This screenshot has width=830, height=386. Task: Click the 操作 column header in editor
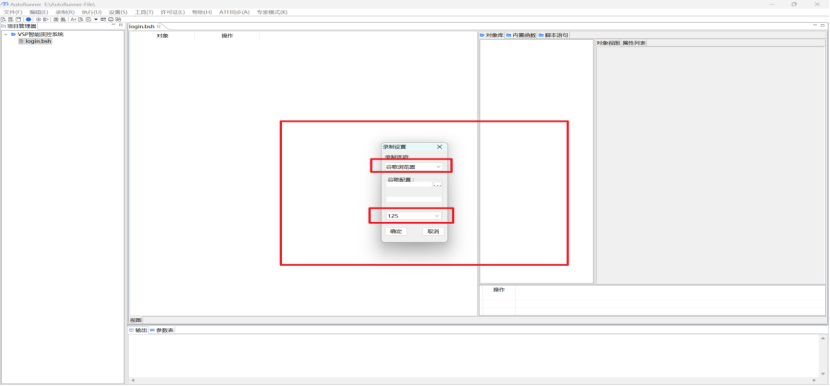coord(227,36)
